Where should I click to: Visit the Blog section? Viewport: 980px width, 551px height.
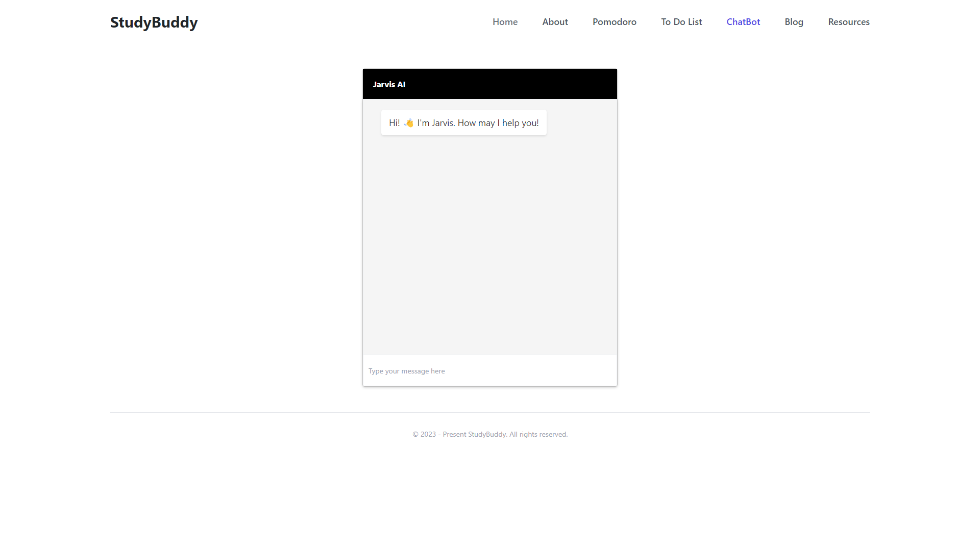(x=794, y=22)
